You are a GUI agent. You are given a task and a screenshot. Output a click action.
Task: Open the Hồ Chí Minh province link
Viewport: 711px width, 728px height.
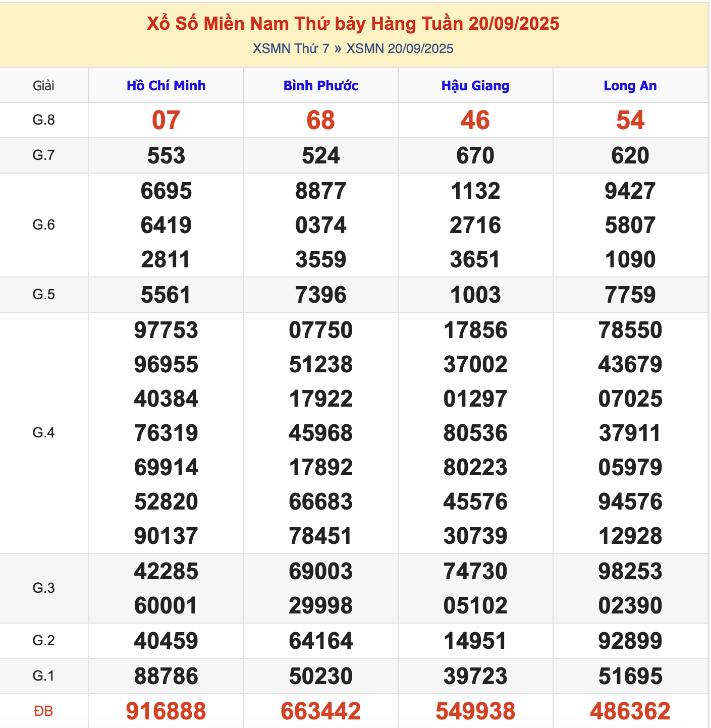coord(166,86)
